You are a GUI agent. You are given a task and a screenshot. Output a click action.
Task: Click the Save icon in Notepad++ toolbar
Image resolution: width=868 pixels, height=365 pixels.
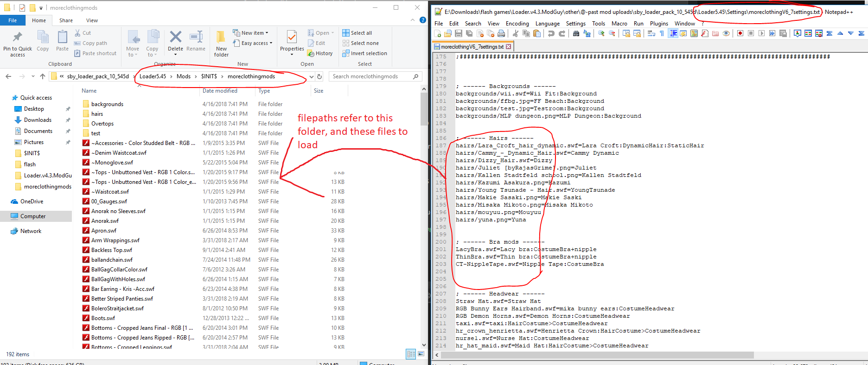pos(459,33)
